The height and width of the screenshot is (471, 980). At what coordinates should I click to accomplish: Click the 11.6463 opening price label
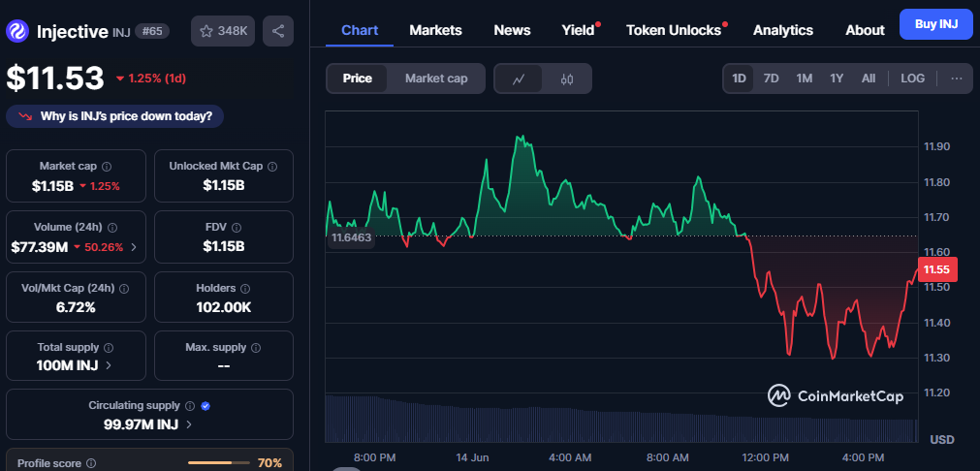(351, 237)
